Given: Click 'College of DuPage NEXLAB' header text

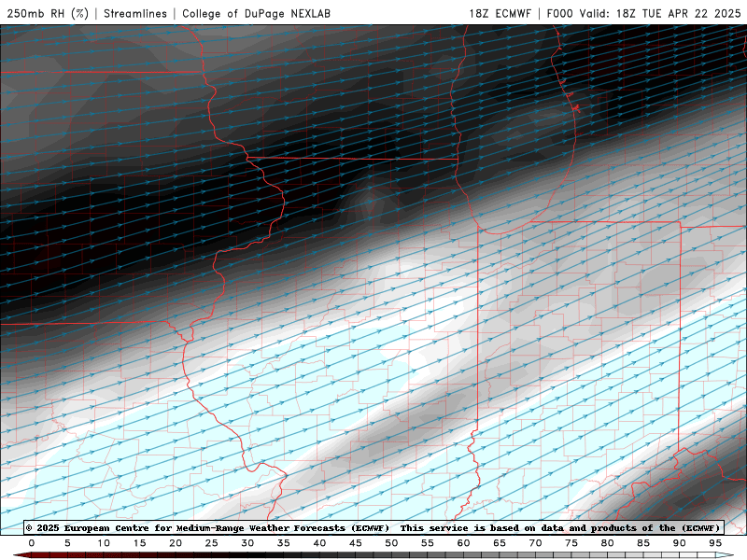Looking at the screenshot, I should point(256,13).
